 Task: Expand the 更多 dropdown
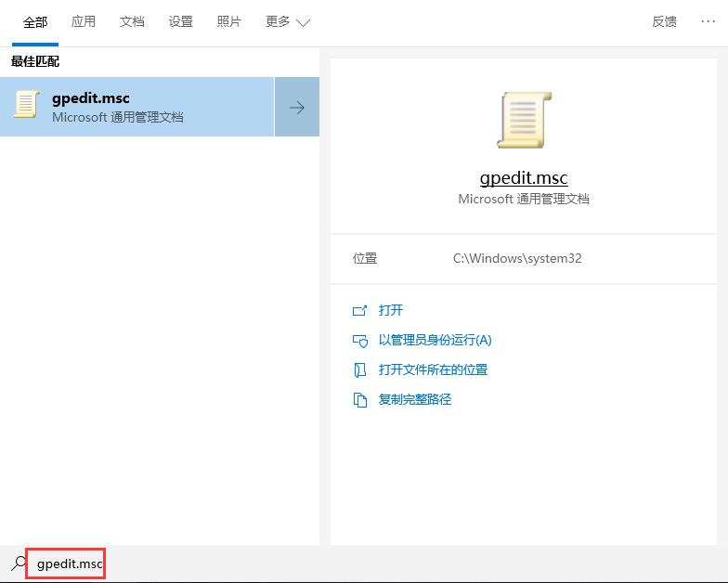288,22
